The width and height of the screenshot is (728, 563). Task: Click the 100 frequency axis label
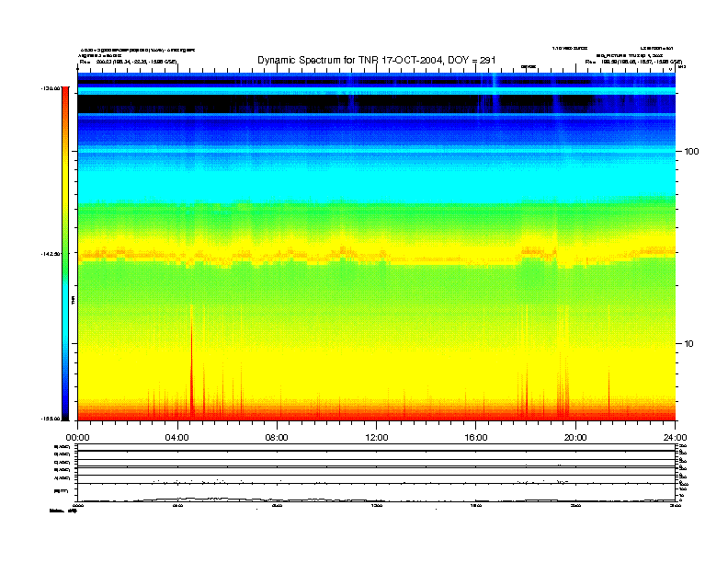[x=691, y=152]
